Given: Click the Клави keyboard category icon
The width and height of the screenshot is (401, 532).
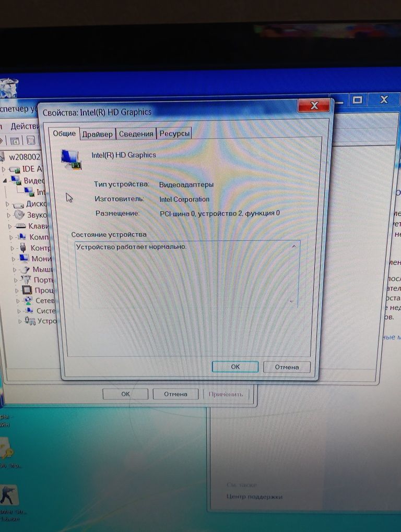Looking at the screenshot, I should click(x=21, y=226).
